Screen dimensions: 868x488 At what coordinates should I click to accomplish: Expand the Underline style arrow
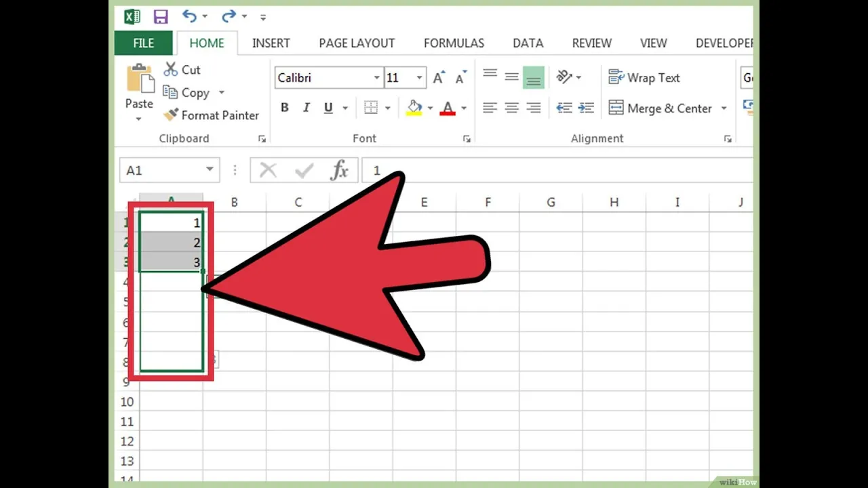click(344, 108)
